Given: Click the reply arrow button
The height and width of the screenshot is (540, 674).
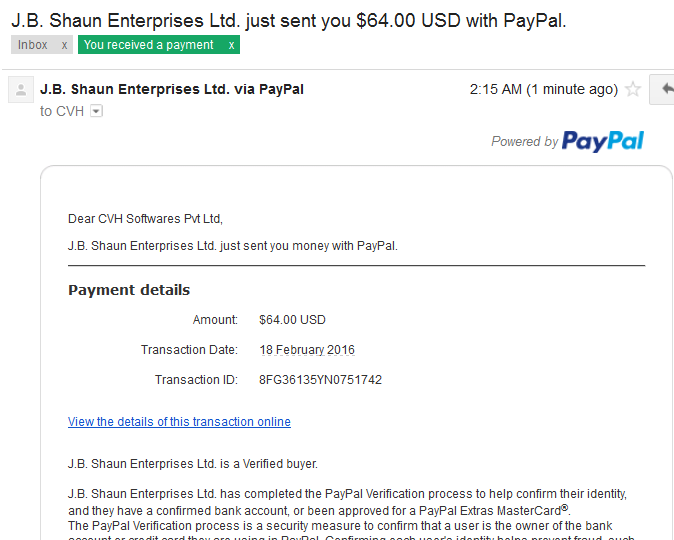Looking at the screenshot, I should (x=662, y=89).
